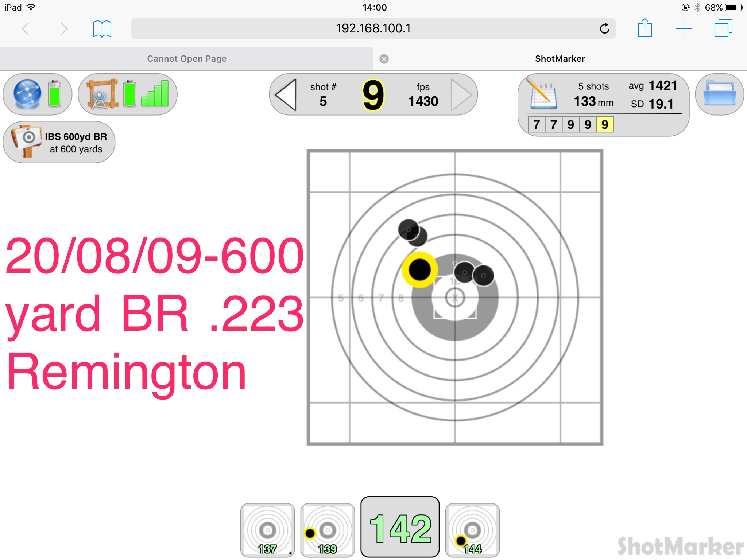Reload the page in address bar
The height and width of the screenshot is (560, 747).
point(604,28)
